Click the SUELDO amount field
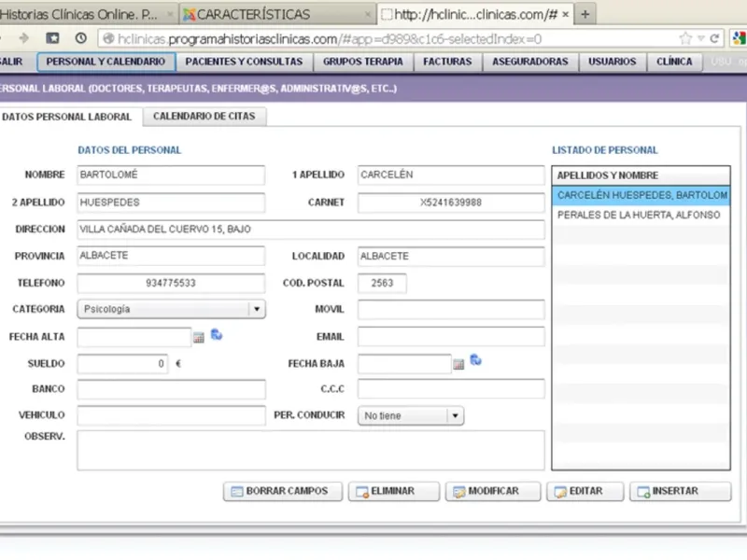Viewport: 747px width, 560px height. coord(122,364)
